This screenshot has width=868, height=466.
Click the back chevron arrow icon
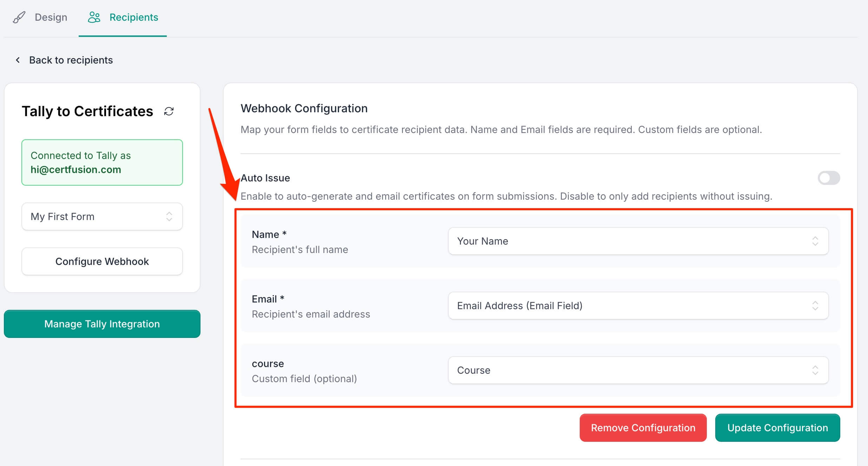(18, 60)
